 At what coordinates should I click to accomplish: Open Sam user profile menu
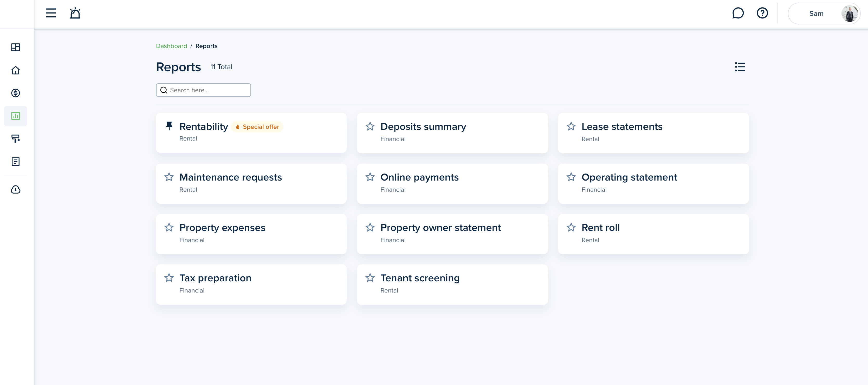(x=824, y=14)
